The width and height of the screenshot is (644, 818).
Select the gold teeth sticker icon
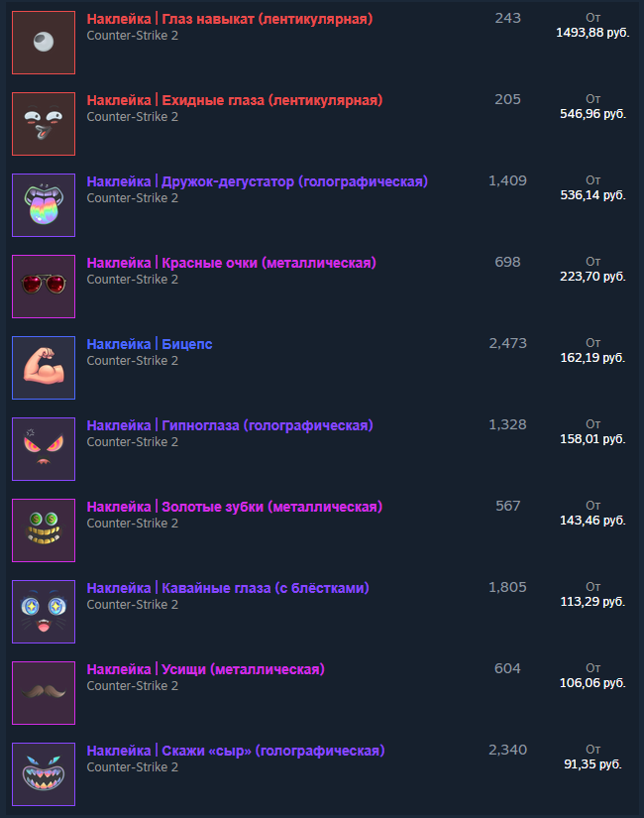44,530
